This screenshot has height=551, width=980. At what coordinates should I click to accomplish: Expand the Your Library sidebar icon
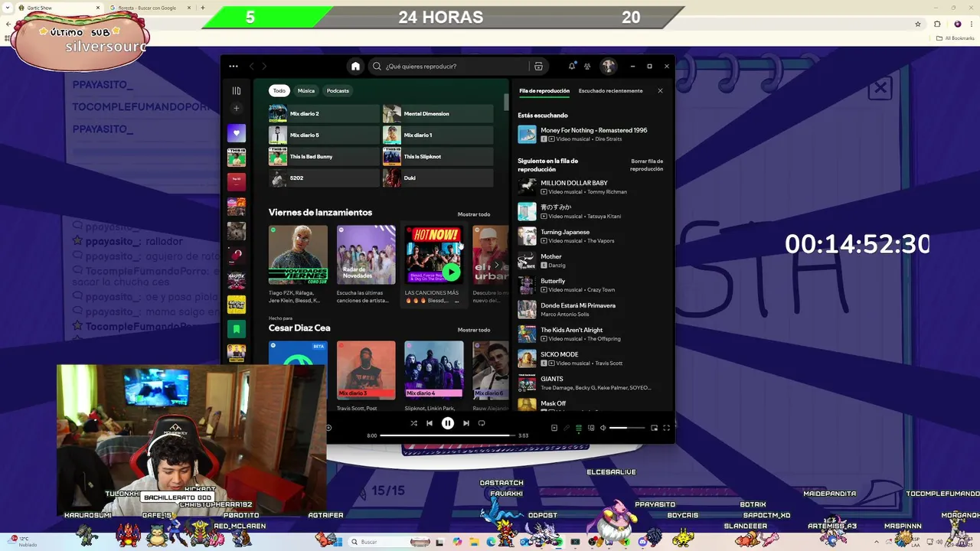point(237,90)
